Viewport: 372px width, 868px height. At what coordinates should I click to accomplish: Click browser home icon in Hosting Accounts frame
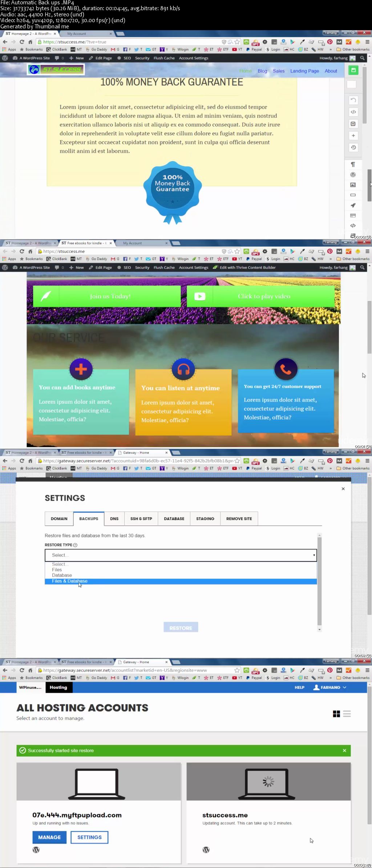31,670
